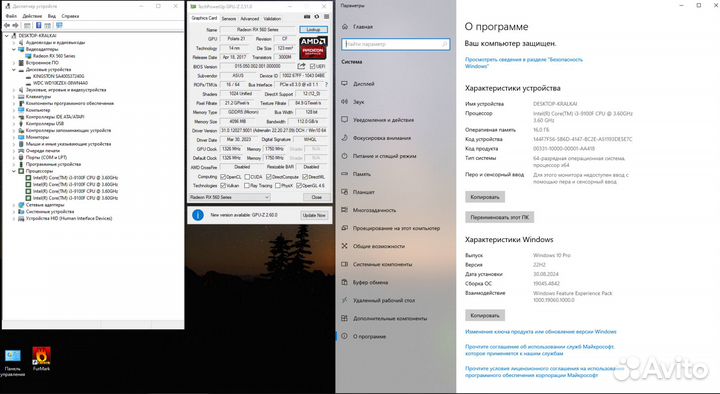The height and width of the screenshot is (394, 720).
Task: Collapse the DESKTOP-KRALXAI root node
Action: pos(6,35)
